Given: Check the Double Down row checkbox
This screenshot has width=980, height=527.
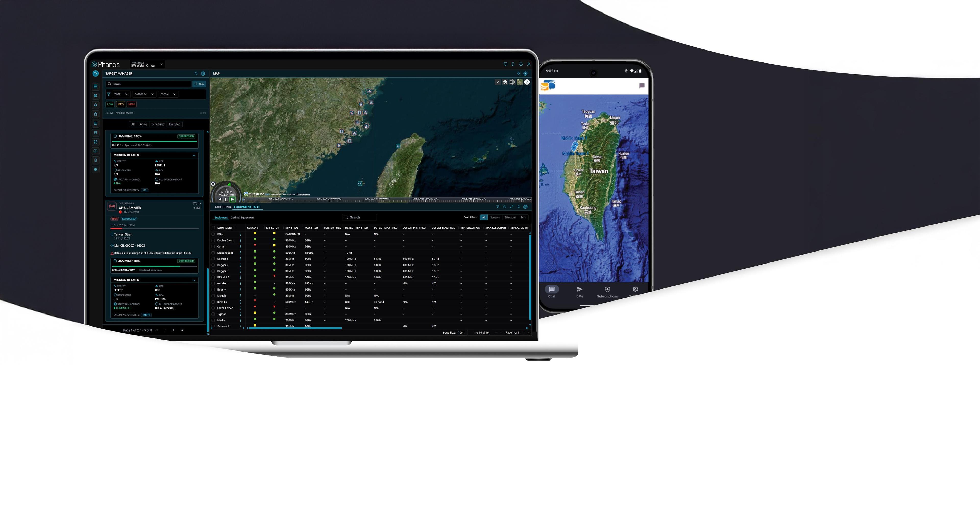Looking at the screenshot, I should click(213, 240).
